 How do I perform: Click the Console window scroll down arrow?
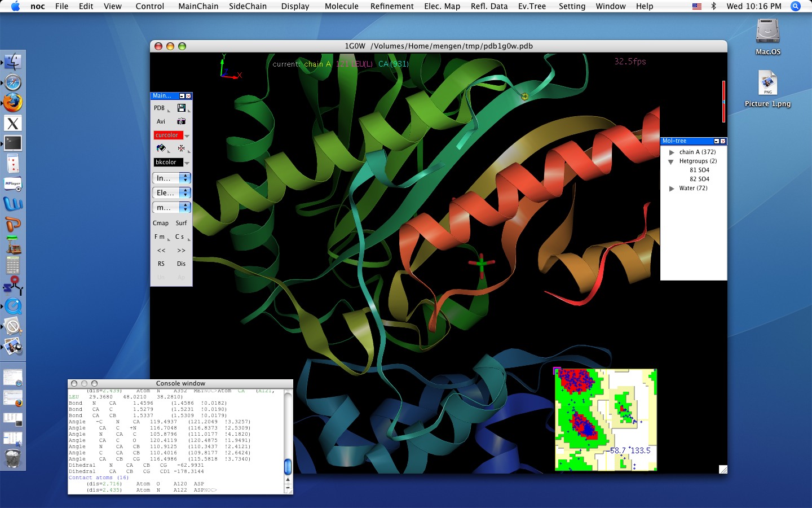(288, 487)
